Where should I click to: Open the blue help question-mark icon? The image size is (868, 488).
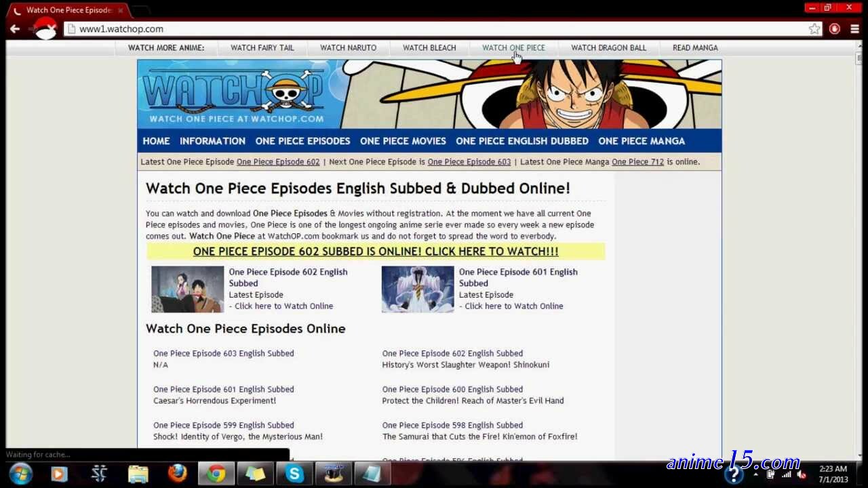734,474
